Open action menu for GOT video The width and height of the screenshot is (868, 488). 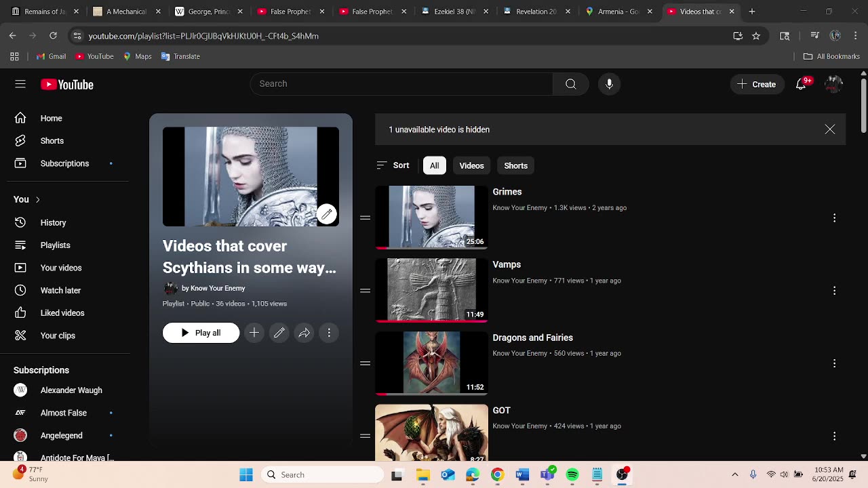point(834,436)
